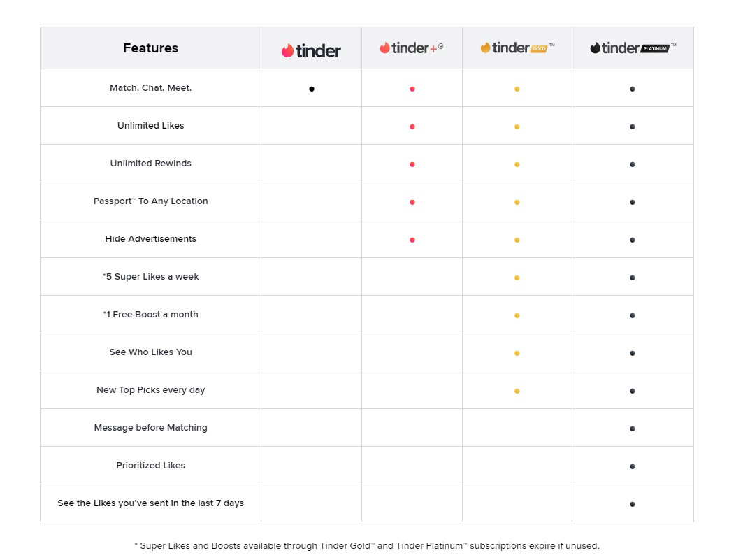This screenshot has height=560, width=736.
Task: Click the Unlimited Rewinds feature label
Action: point(151,164)
